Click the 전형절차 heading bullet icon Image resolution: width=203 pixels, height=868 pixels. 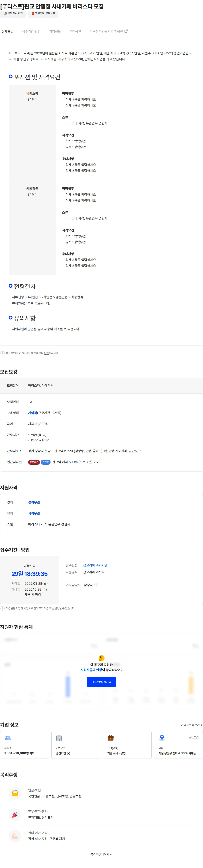(10, 286)
